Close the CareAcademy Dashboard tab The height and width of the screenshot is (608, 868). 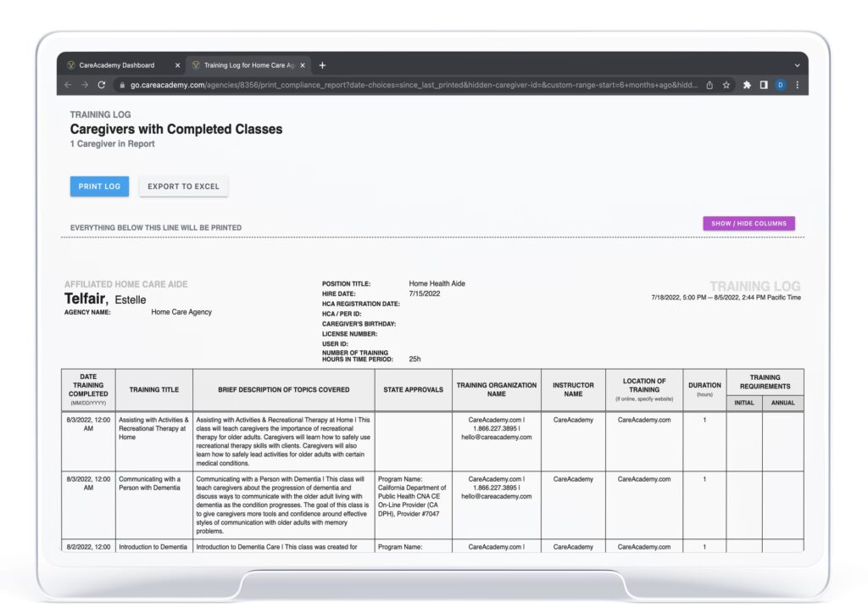coord(177,65)
